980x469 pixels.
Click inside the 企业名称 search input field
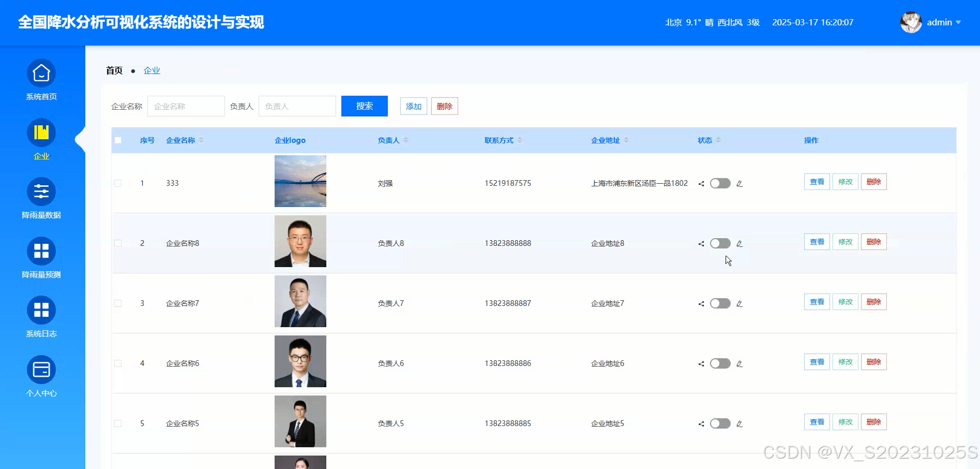[186, 106]
